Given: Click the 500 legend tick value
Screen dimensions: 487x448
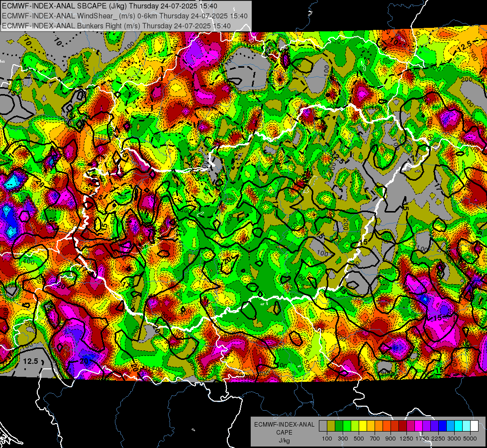Looking at the screenshot, I should pyautogui.click(x=359, y=439).
